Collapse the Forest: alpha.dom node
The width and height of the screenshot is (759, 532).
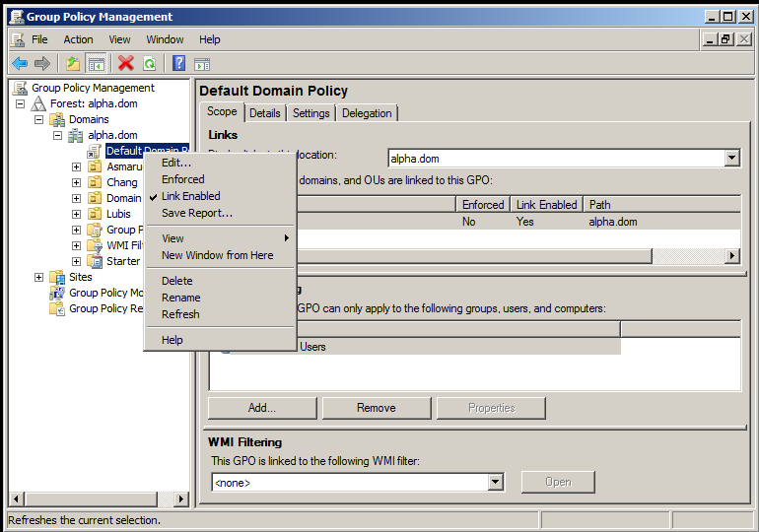[20, 103]
